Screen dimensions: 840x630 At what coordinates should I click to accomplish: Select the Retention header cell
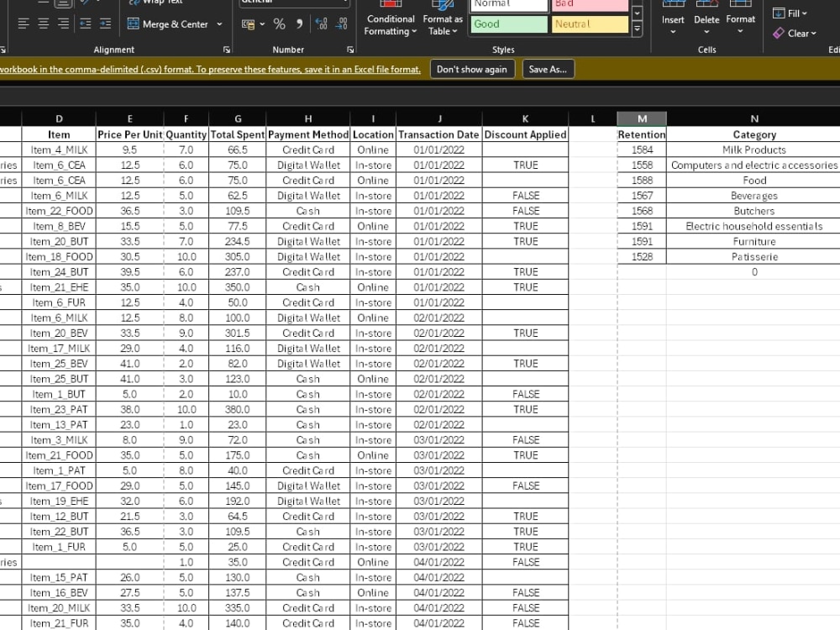point(642,134)
